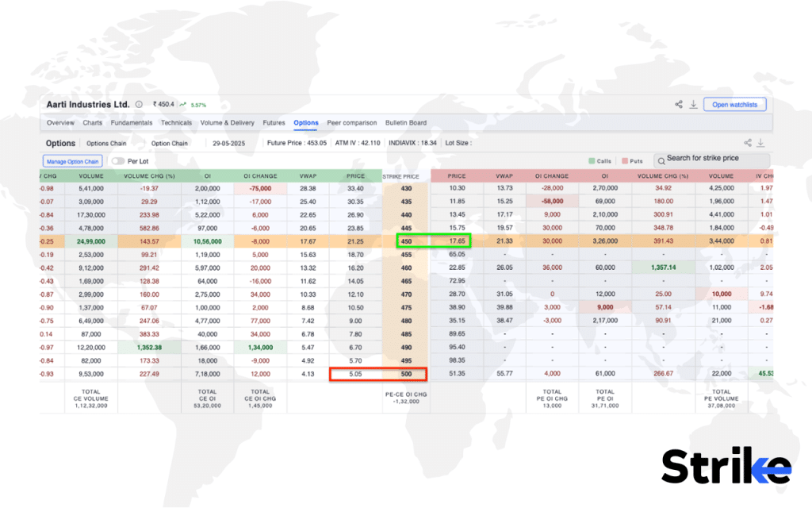This screenshot has width=812, height=508.
Task: Select the Options tab
Action: coord(306,123)
